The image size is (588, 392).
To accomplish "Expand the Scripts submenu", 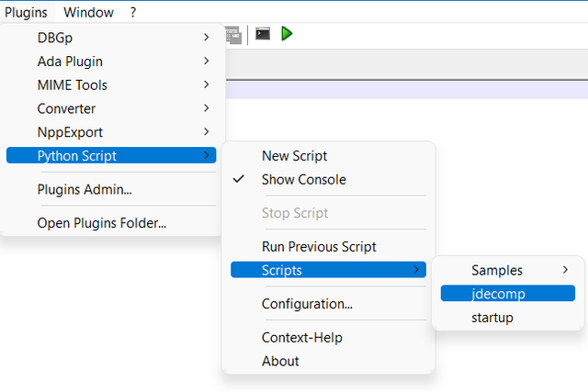I will pyautogui.click(x=329, y=270).
